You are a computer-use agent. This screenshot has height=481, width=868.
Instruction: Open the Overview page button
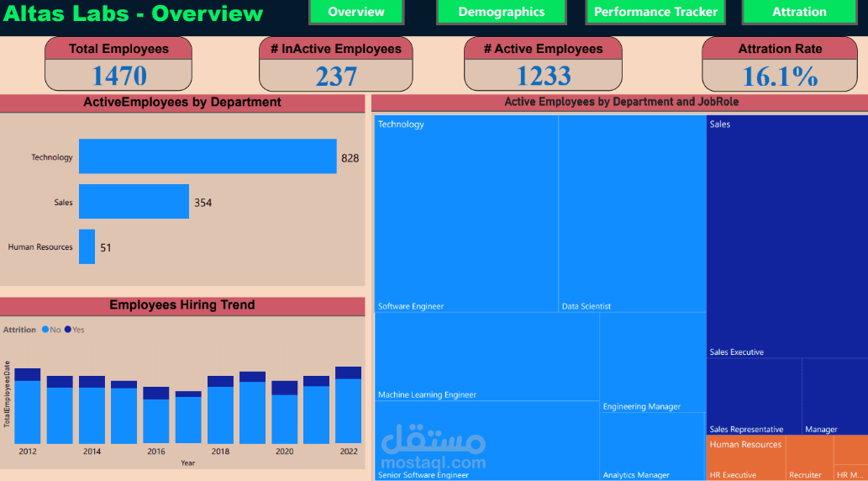356,12
